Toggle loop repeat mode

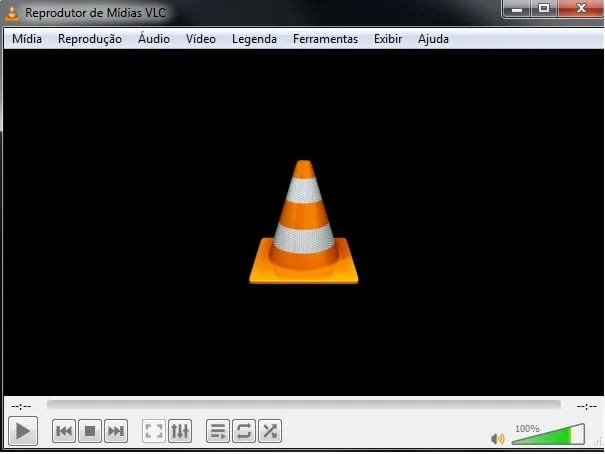click(244, 431)
